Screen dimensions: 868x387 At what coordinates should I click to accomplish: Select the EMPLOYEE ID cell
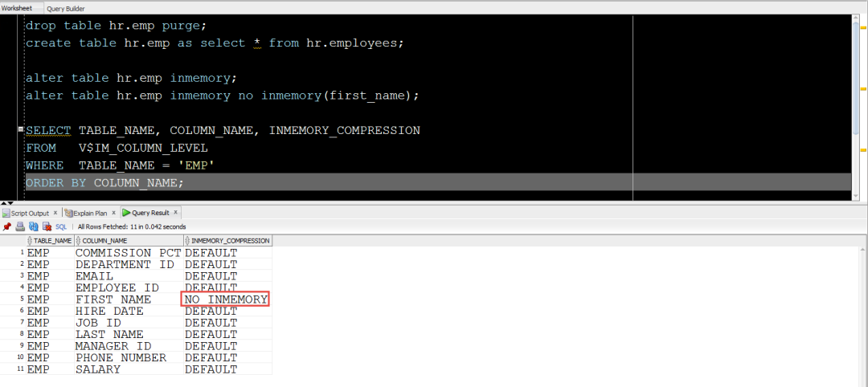(129, 288)
